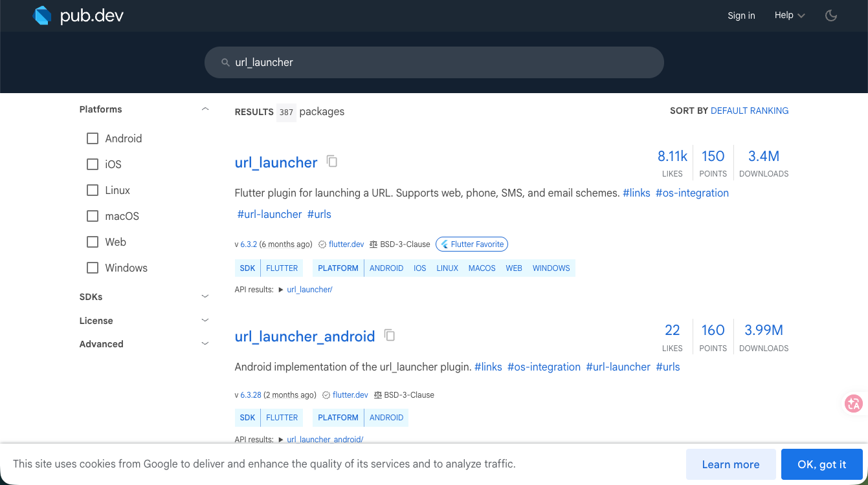Click the 3.99M downloads score
This screenshot has width=868, height=485.
click(764, 337)
